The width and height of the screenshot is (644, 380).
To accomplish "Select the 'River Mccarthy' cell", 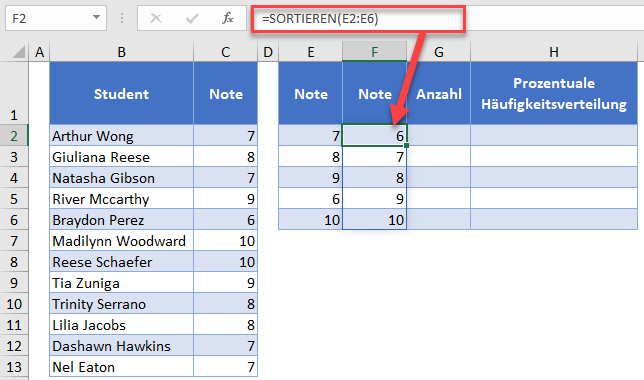I will [122, 198].
